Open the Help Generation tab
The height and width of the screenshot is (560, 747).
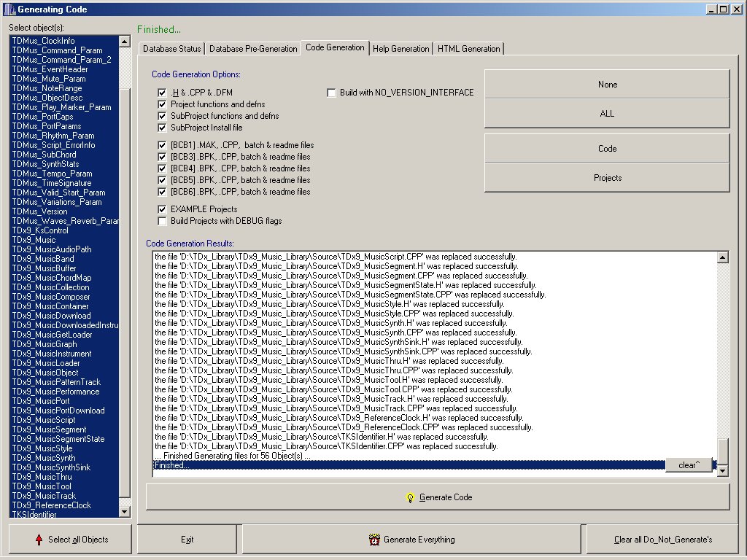click(400, 49)
